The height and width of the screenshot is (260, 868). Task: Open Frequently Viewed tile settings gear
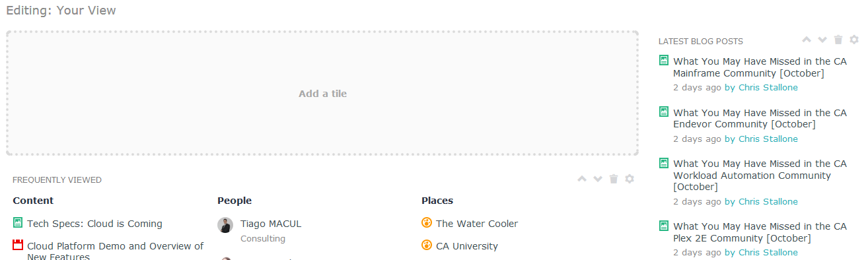point(630,179)
